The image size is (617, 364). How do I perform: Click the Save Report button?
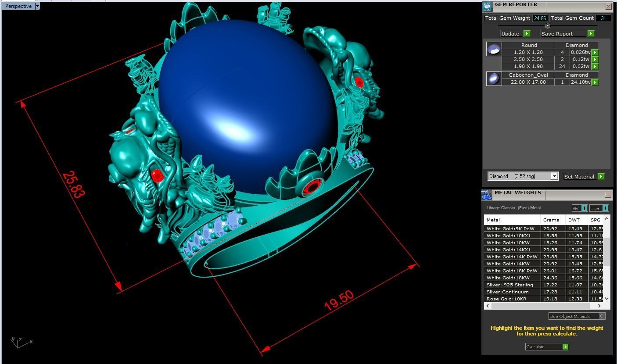coord(563,34)
